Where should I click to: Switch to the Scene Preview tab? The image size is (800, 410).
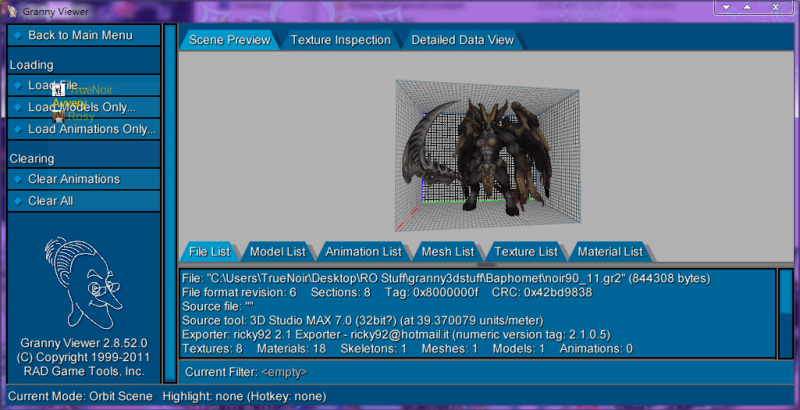229,40
